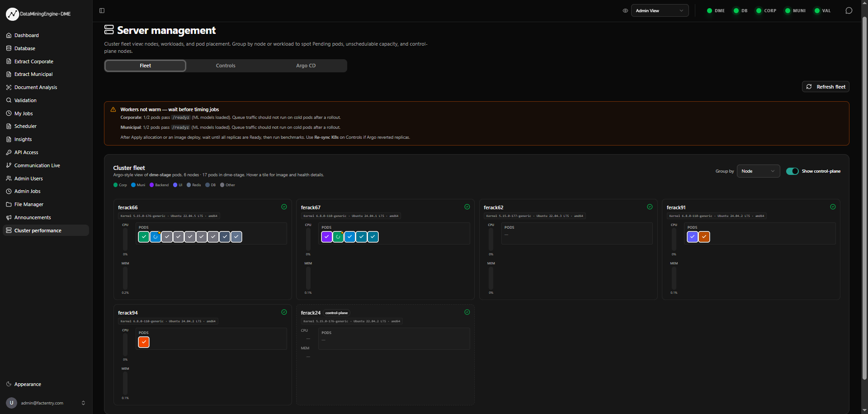Select the brown pod tile on ferack91
868x414 pixels.
tap(704, 237)
